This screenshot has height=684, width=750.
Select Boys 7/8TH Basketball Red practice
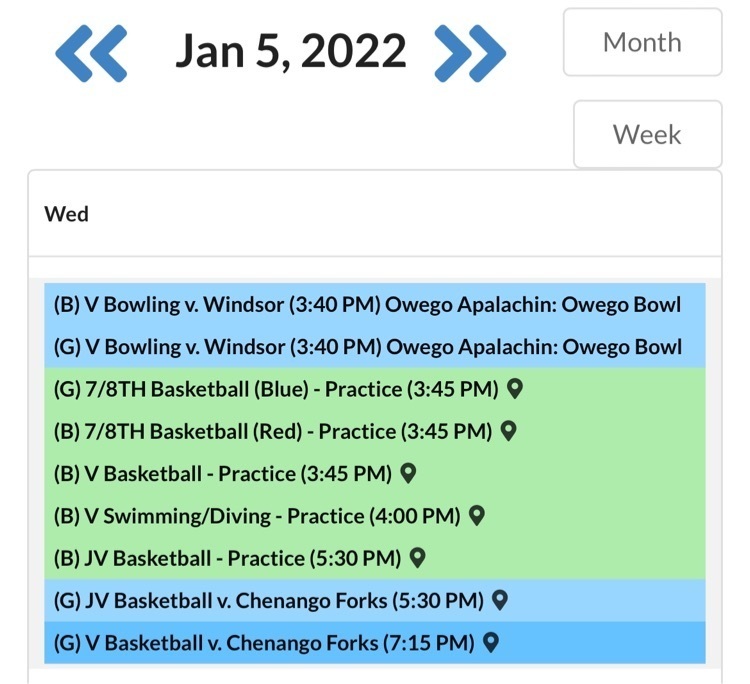pos(272,431)
